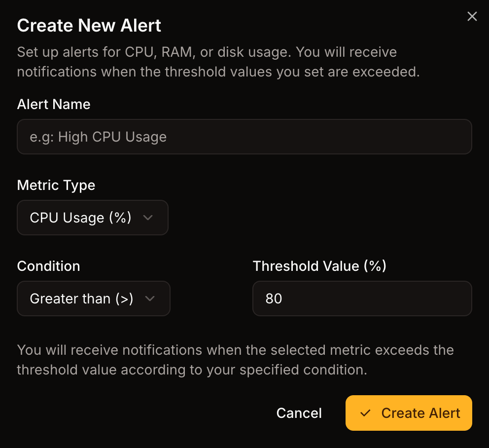Click the Alert Name input field
Image resolution: width=489 pixels, height=448 pixels.
point(244,137)
